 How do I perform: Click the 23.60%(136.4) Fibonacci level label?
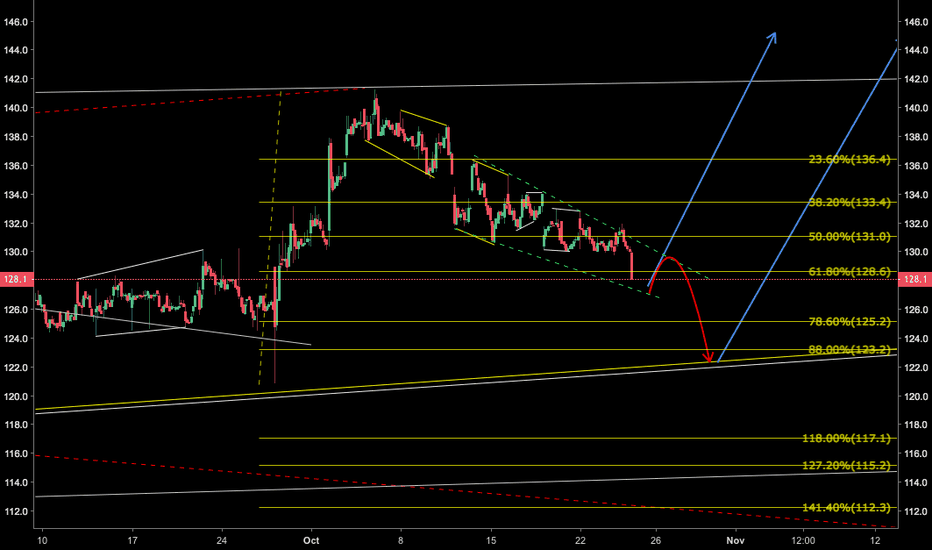pyautogui.click(x=849, y=159)
